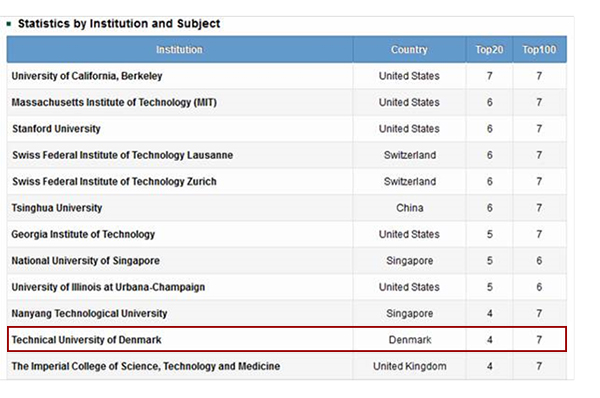Select National University of Singapore

tap(85, 261)
